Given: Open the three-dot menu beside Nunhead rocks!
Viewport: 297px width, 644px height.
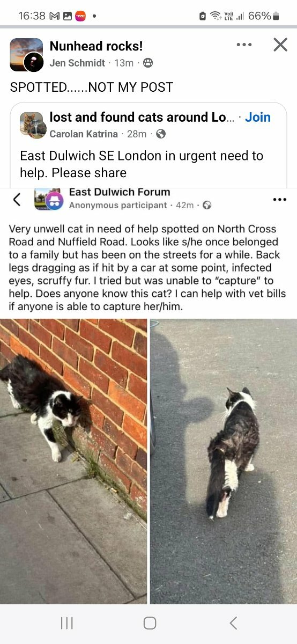Looking at the screenshot, I should pyautogui.click(x=244, y=45).
